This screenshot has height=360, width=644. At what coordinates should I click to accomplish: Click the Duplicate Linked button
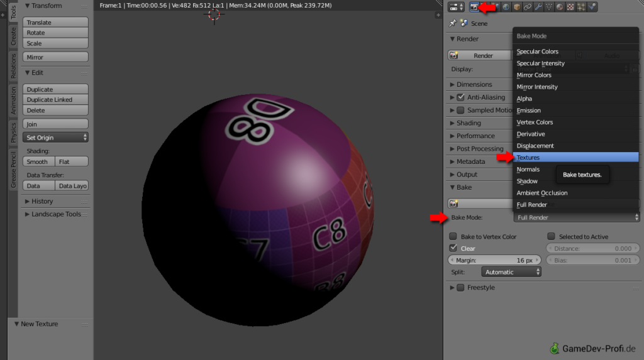coord(55,99)
